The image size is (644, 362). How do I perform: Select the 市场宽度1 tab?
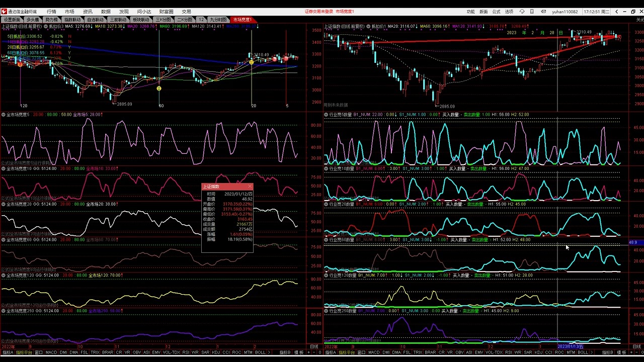(243, 20)
